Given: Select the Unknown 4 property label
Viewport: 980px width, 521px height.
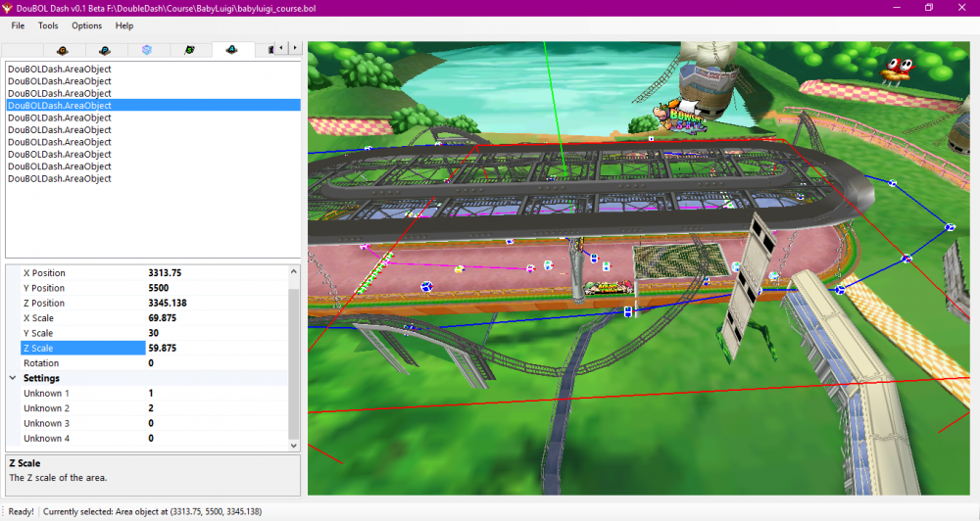Looking at the screenshot, I should click(x=46, y=438).
